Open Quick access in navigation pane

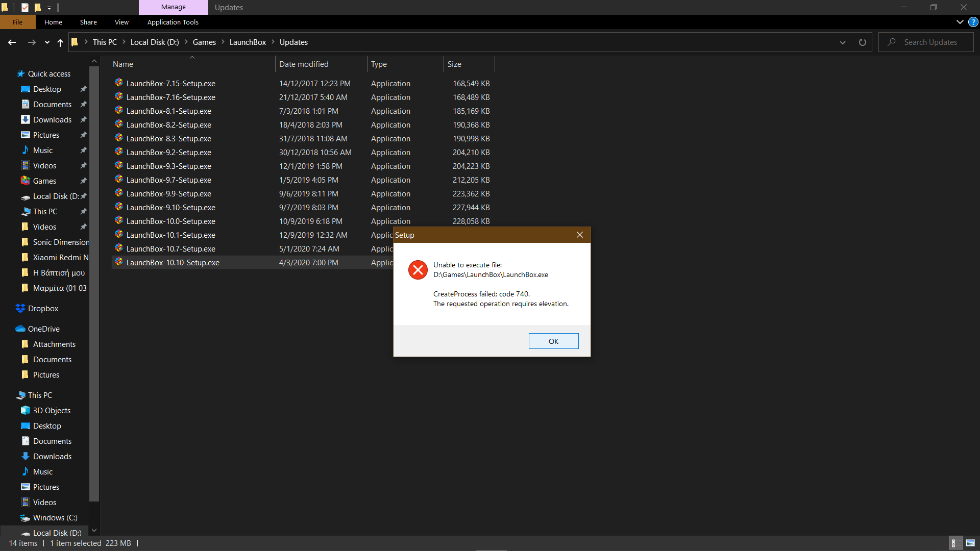(x=49, y=74)
